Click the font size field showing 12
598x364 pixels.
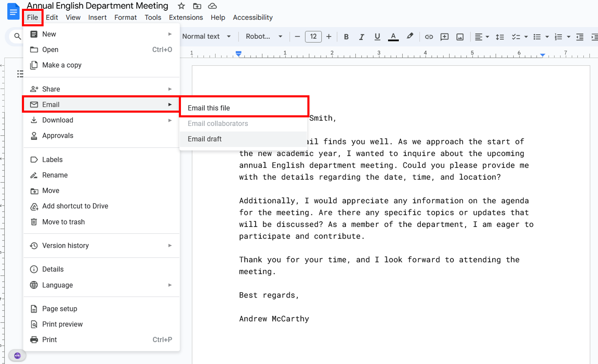coord(313,37)
